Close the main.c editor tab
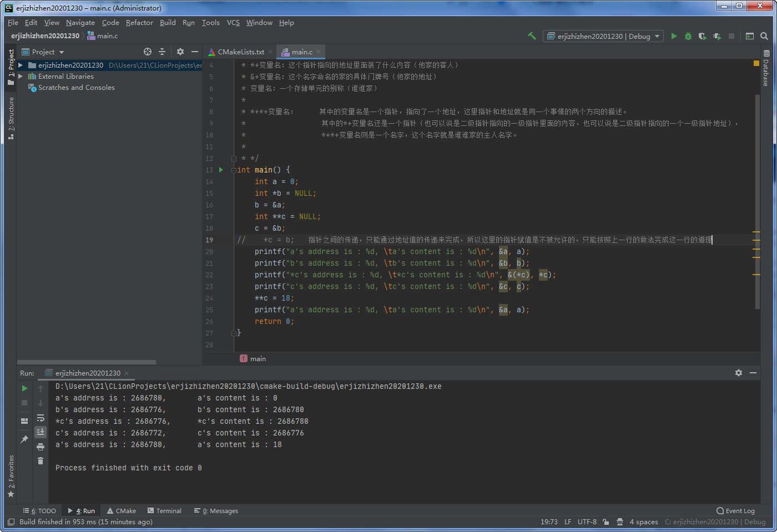The height and width of the screenshot is (532, 777). (x=320, y=52)
